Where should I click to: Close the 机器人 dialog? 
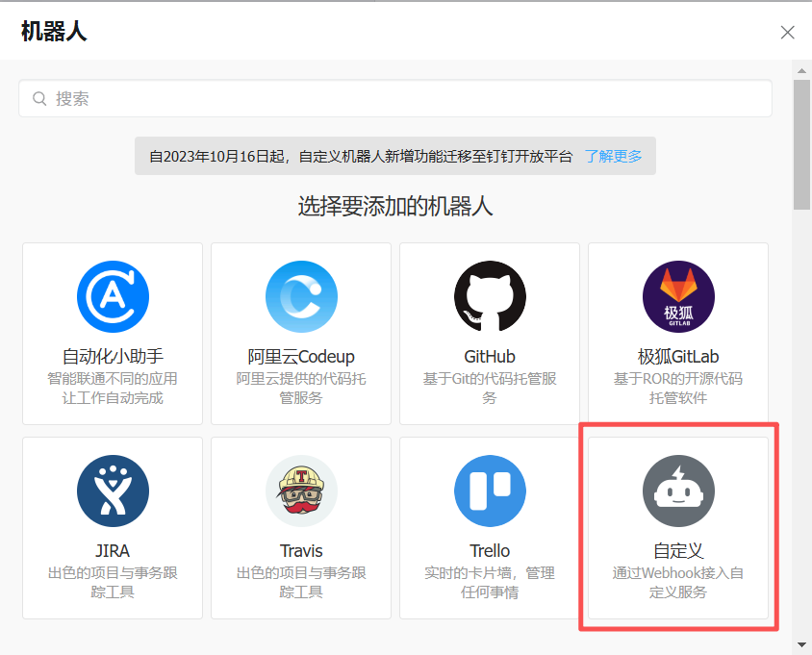(x=787, y=32)
